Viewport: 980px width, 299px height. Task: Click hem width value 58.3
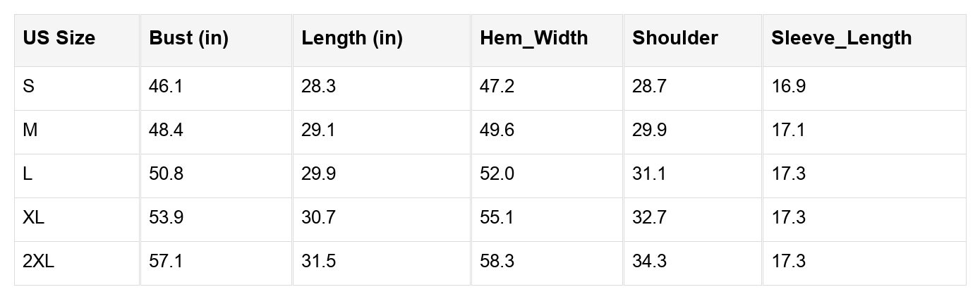(497, 262)
